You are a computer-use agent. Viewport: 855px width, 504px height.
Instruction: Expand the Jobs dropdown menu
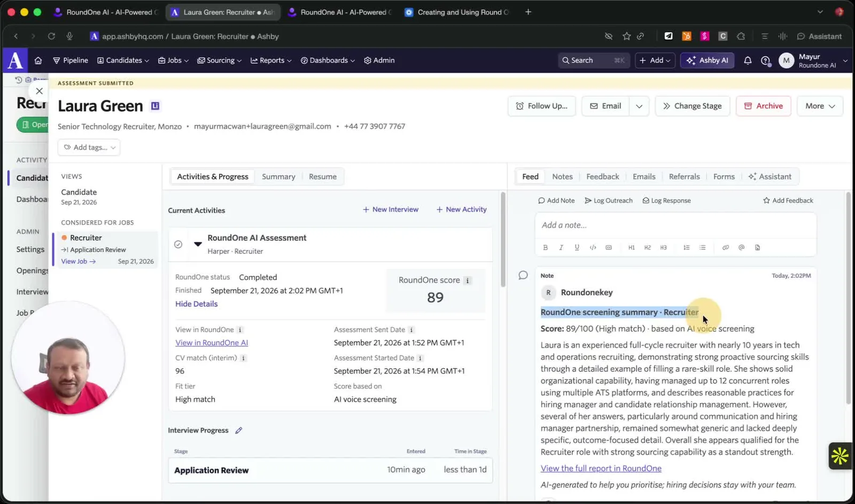pos(174,60)
